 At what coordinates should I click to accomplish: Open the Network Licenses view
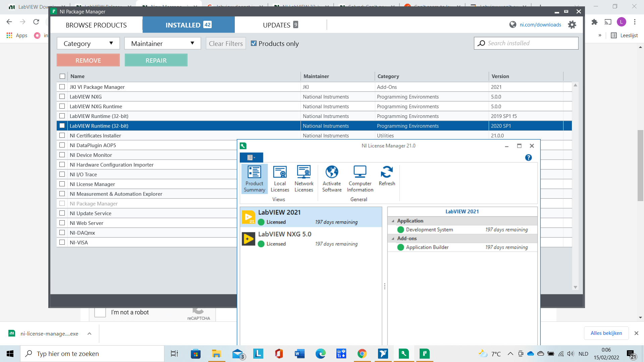point(304,179)
